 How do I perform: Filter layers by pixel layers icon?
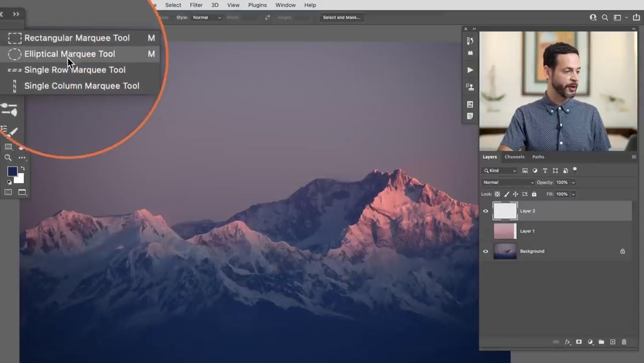[525, 171]
